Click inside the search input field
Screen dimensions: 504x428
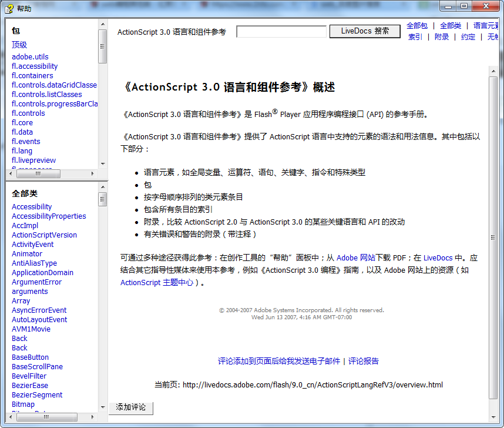tap(281, 31)
